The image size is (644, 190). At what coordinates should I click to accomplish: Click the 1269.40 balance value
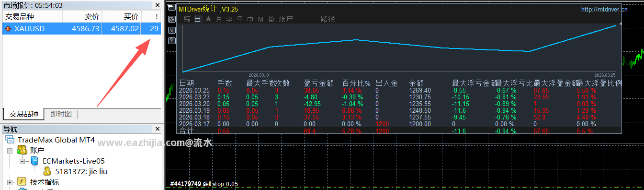point(420,90)
